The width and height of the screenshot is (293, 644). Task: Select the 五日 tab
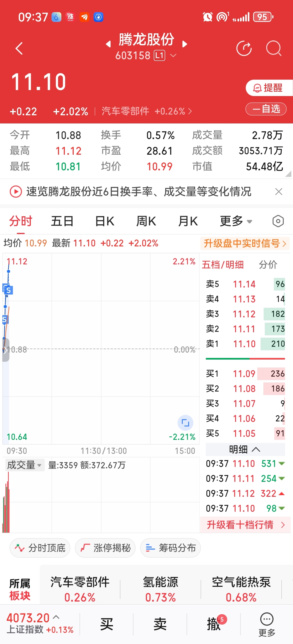tap(62, 221)
